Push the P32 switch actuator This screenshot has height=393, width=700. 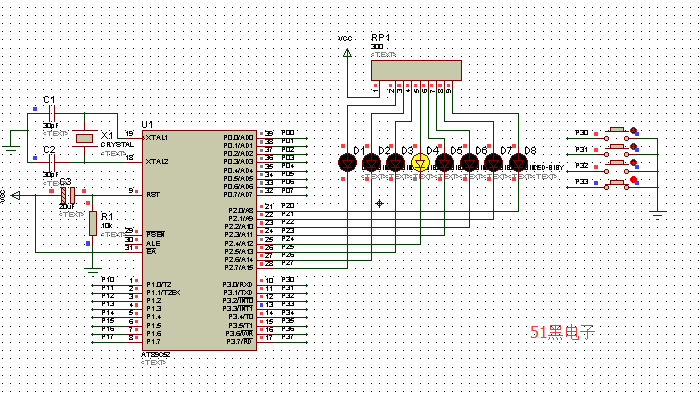617,163
